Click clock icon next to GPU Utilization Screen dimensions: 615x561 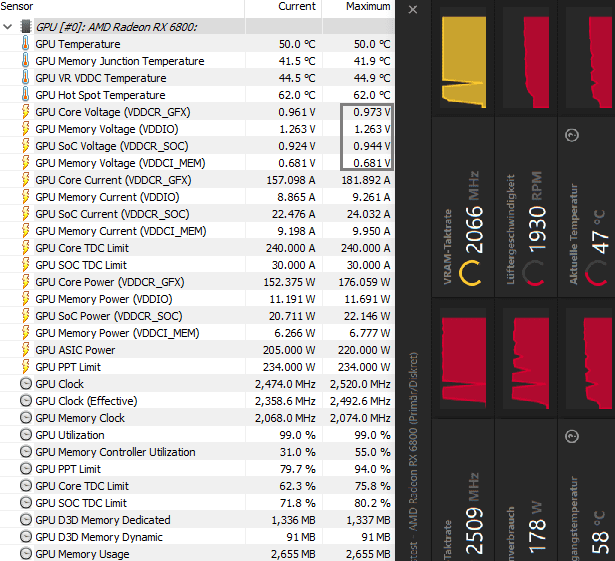(26, 435)
